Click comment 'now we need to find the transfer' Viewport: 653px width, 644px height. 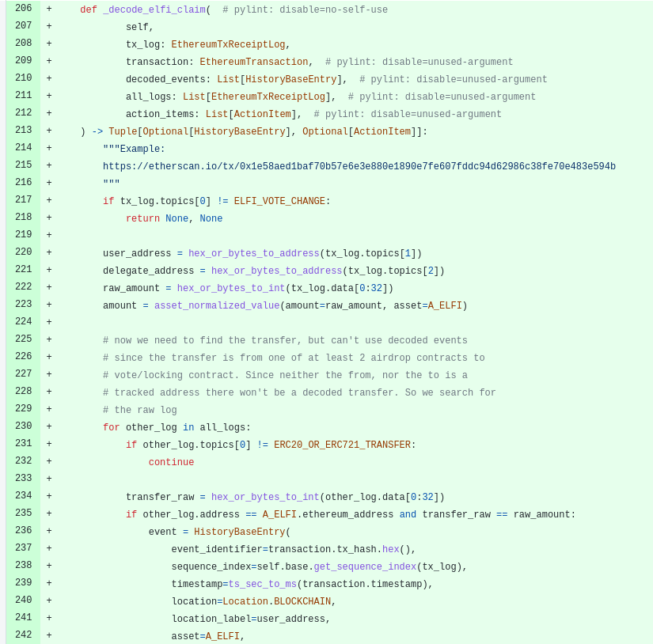click(285, 340)
